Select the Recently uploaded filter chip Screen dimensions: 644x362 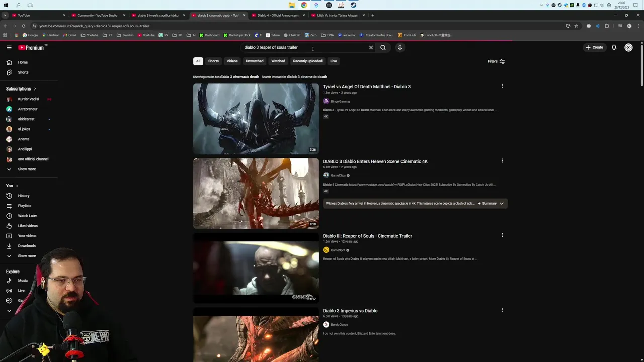coord(307,61)
